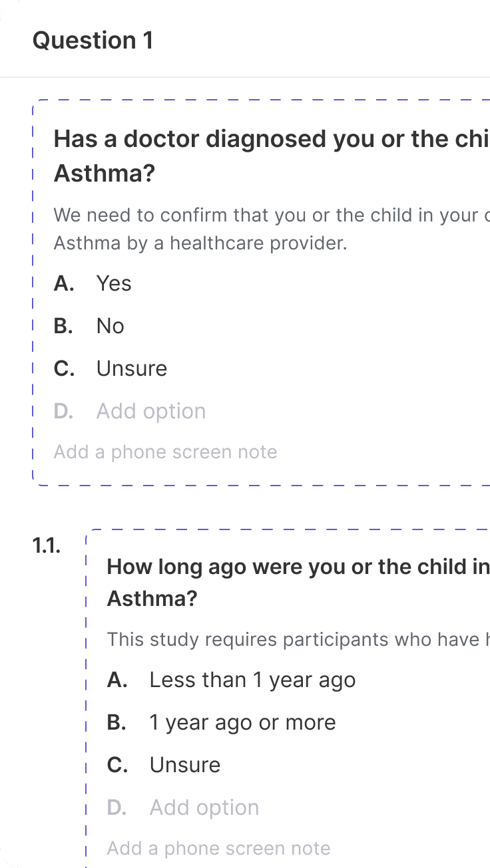
Task: Click Add option under the doctor diagnosis question
Action: tap(151, 411)
